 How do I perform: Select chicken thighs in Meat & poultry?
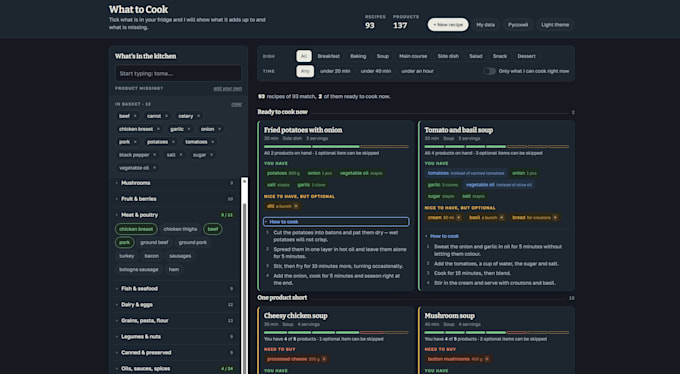(x=180, y=229)
